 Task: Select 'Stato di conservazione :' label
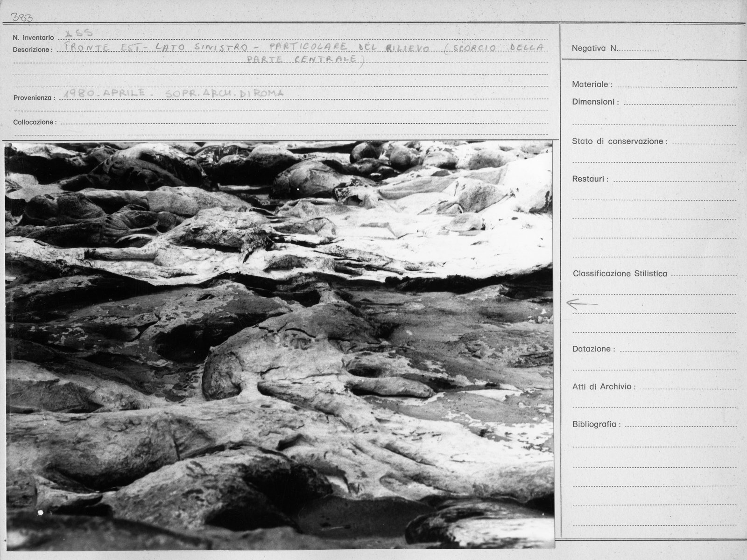pyautogui.click(x=620, y=141)
